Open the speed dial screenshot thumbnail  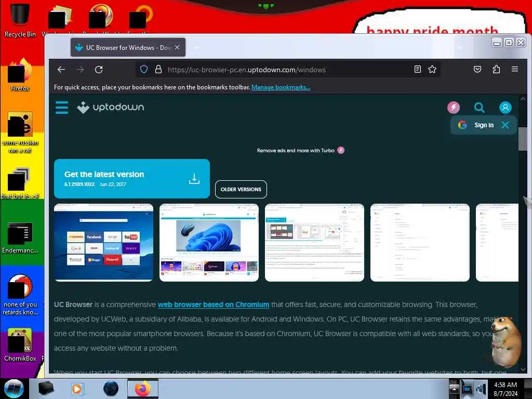104,243
